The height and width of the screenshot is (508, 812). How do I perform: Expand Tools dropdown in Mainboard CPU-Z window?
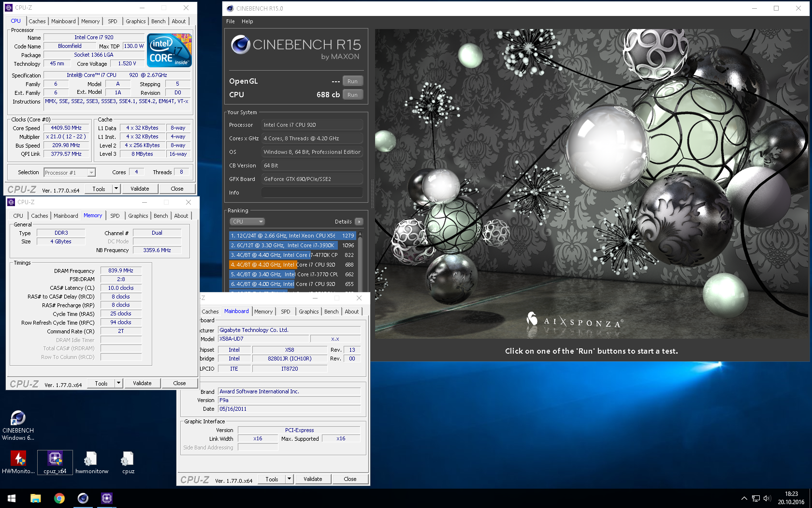[289, 479]
